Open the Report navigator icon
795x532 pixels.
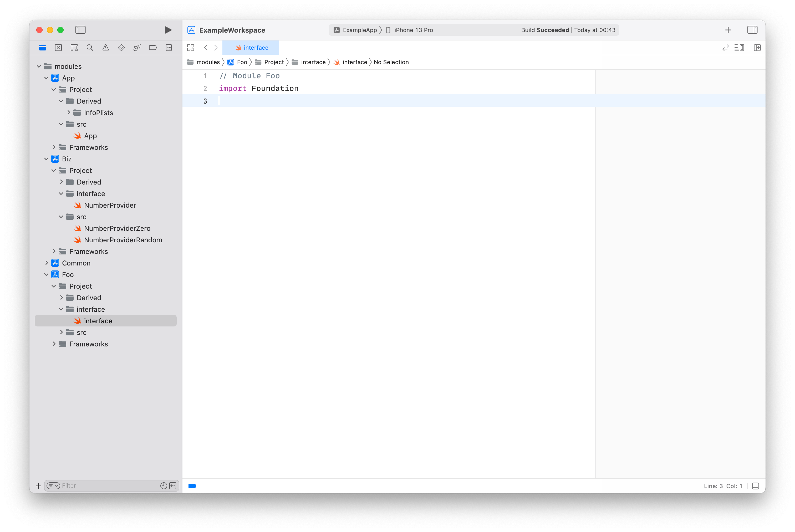click(169, 48)
